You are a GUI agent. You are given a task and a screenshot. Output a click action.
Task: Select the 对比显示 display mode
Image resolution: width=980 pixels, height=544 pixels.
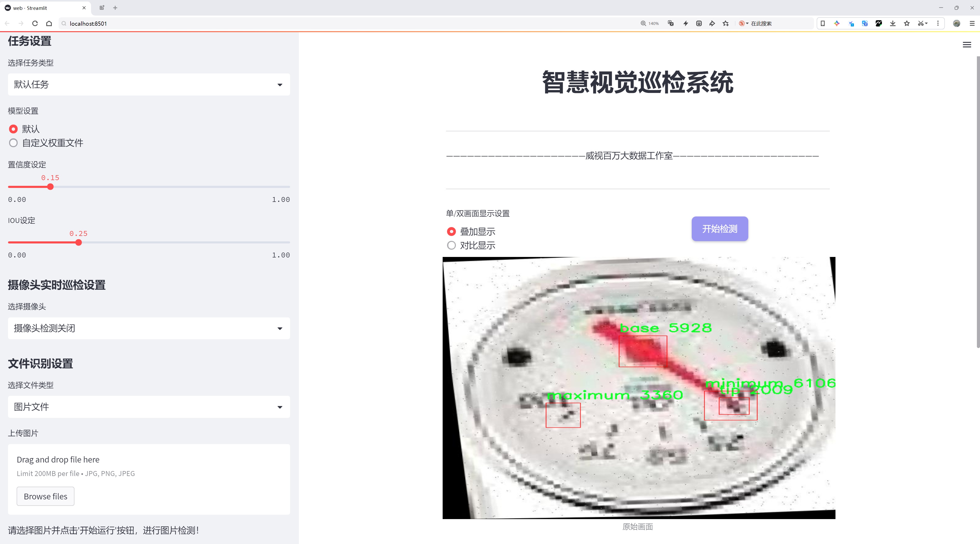pyautogui.click(x=451, y=245)
